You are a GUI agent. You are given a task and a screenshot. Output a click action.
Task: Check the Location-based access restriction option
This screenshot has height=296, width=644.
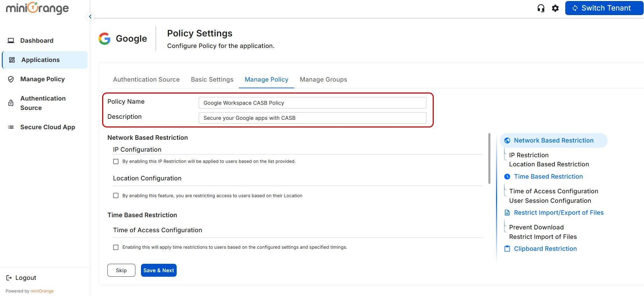116,195
